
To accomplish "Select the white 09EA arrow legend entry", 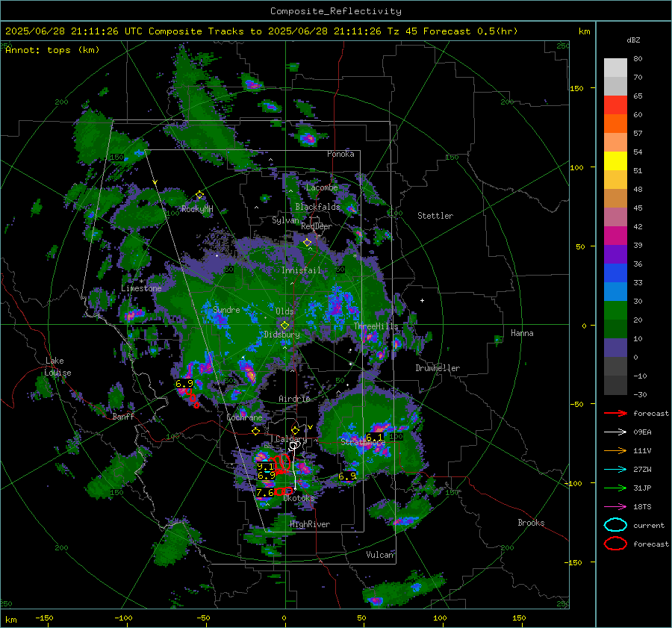I will point(615,432).
